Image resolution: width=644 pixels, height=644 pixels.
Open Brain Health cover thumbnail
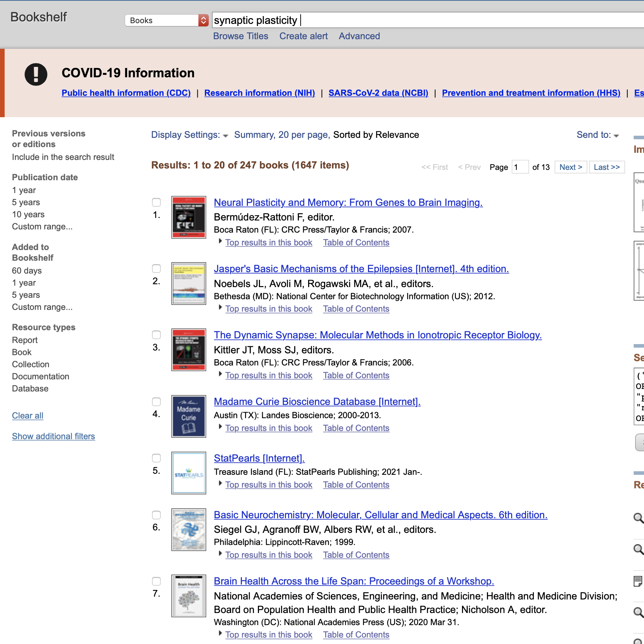tap(189, 596)
